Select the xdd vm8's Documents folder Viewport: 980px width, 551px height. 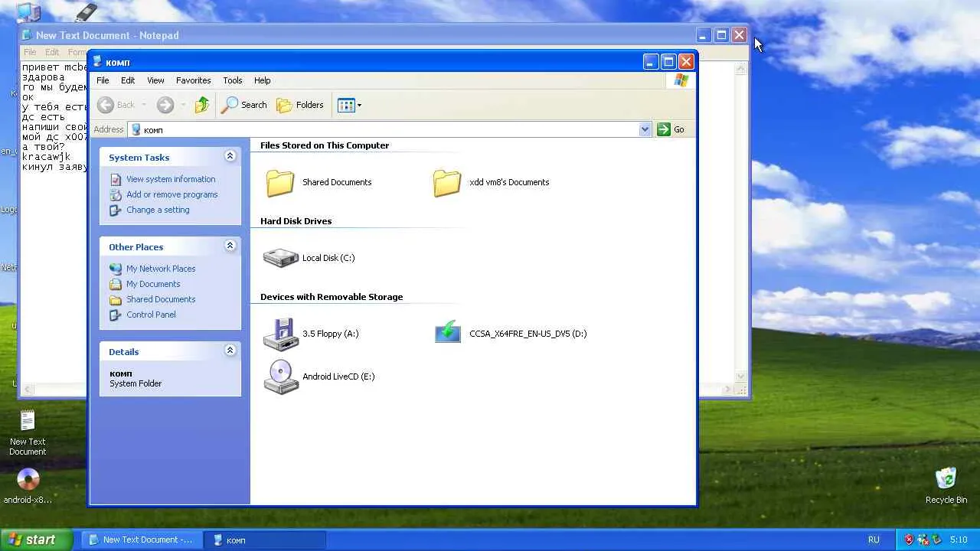491,182
